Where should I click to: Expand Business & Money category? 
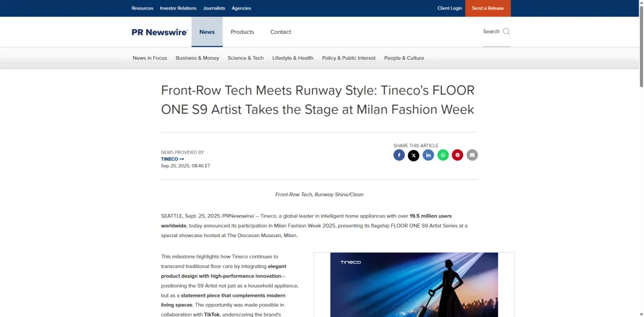pos(197,58)
